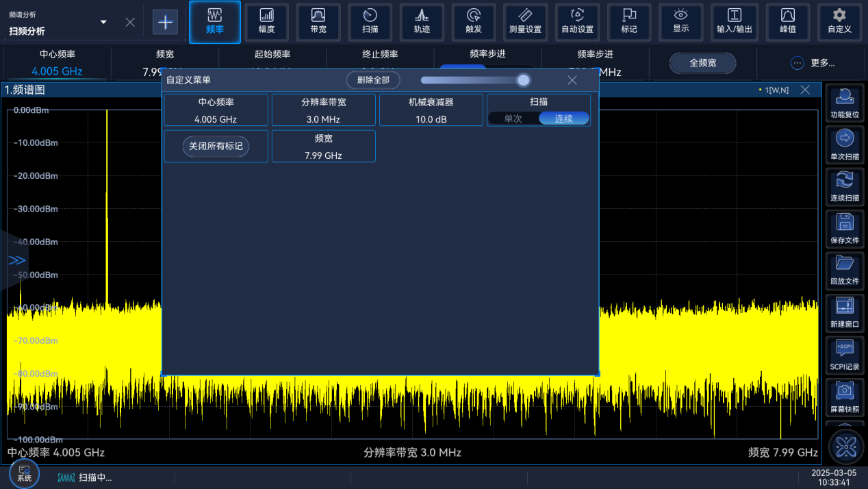This screenshot has height=489, width=868.
Task: Click the 分辨率带宽 3.0 MHz field
Action: click(323, 110)
